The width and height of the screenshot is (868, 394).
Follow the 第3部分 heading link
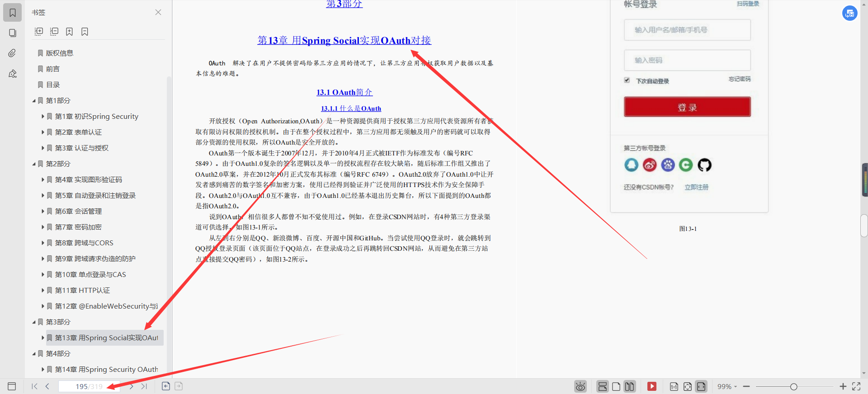(344, 4)
